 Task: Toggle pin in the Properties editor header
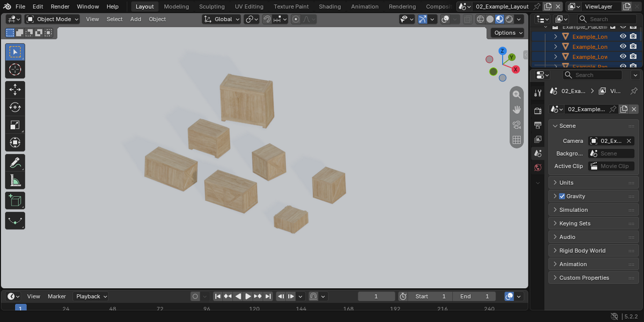634,91
